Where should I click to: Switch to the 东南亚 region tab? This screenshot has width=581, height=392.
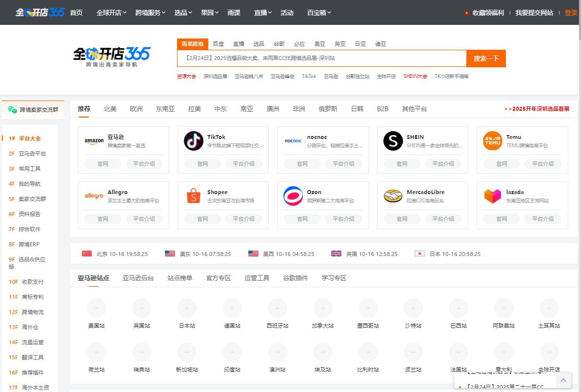165,109
